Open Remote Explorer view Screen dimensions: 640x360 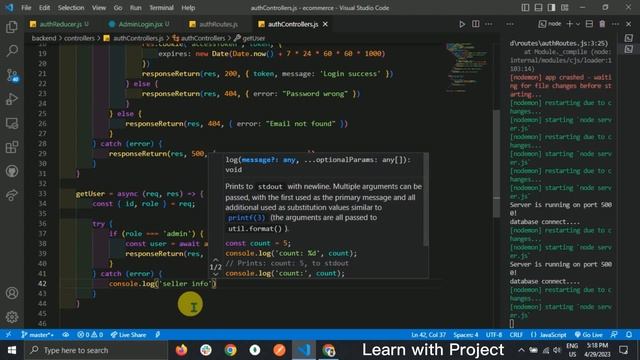point(12,123)
